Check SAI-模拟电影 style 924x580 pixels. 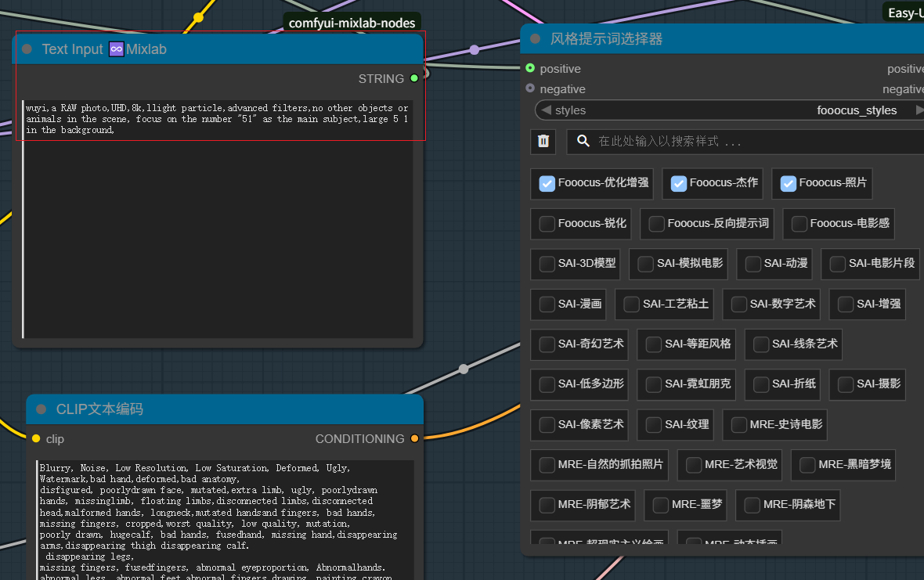tap(646, 264)
